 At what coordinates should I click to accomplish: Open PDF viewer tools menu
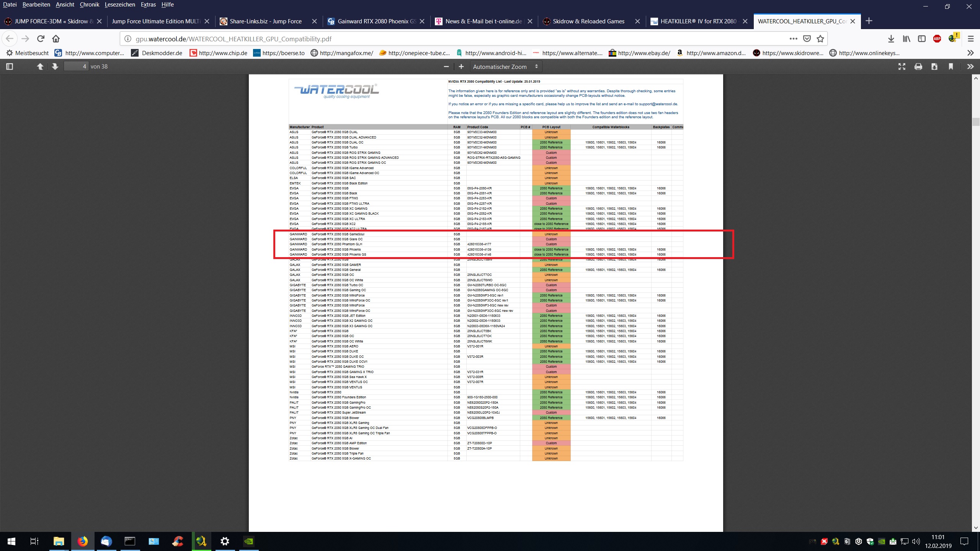(x=970, y=67)
